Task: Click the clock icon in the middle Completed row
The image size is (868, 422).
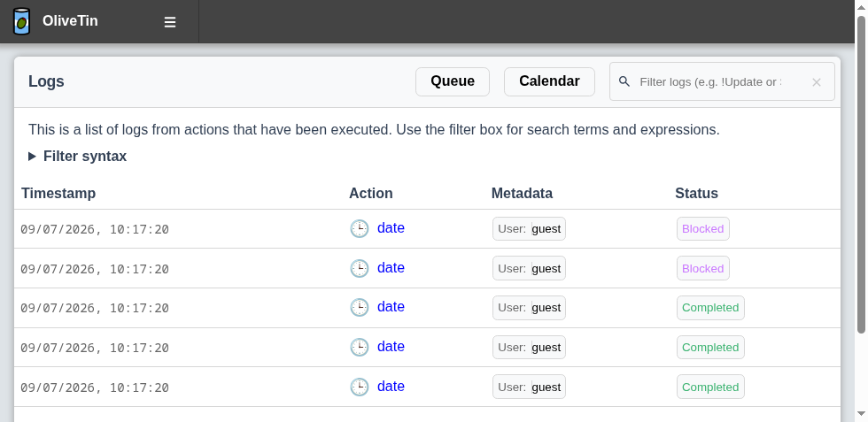Action: [360, 348]
